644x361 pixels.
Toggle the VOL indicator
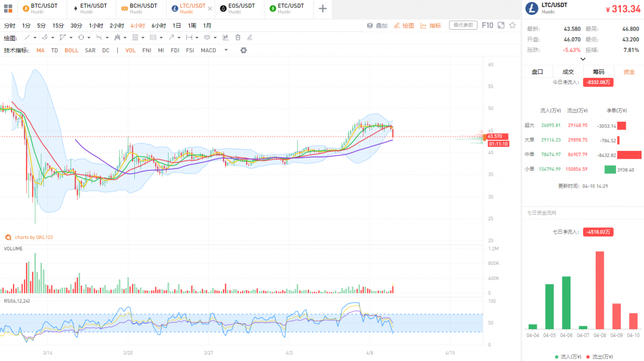click(131, 50)
